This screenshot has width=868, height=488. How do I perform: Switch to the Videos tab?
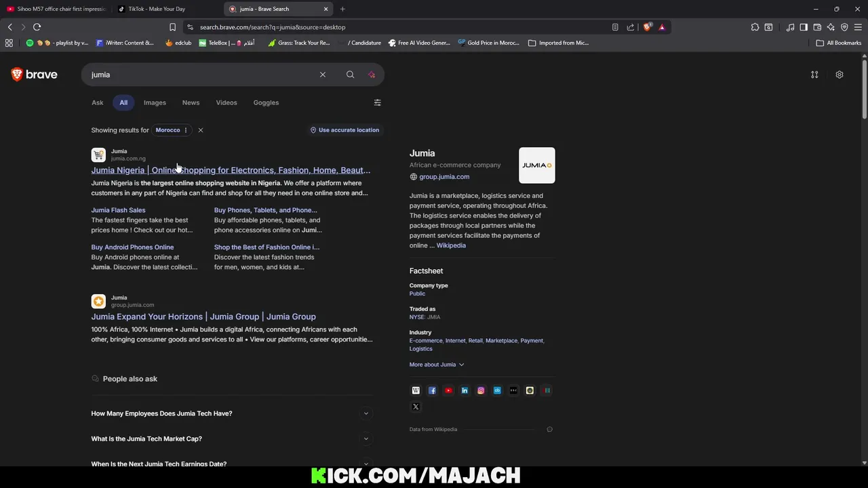coord(226,102)
